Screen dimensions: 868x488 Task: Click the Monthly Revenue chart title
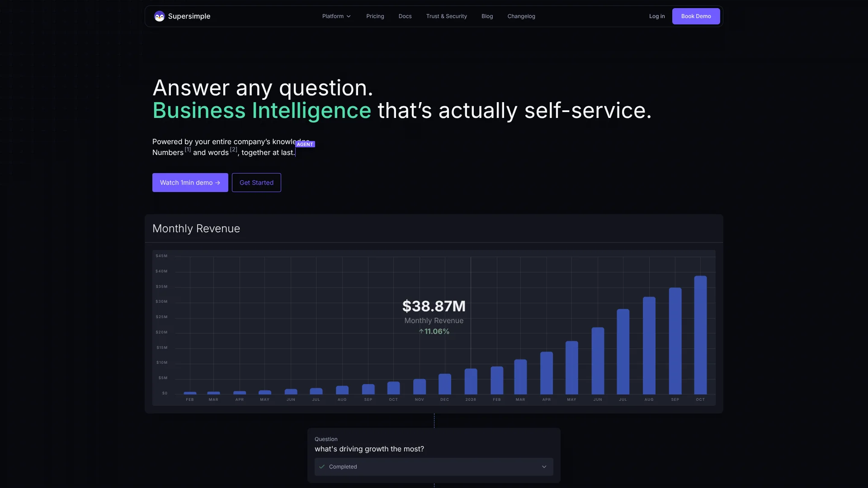coord(196,229)
